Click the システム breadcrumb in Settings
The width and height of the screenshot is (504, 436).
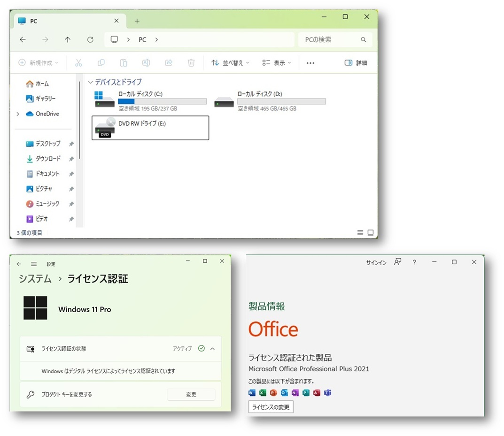pos(35,279)
